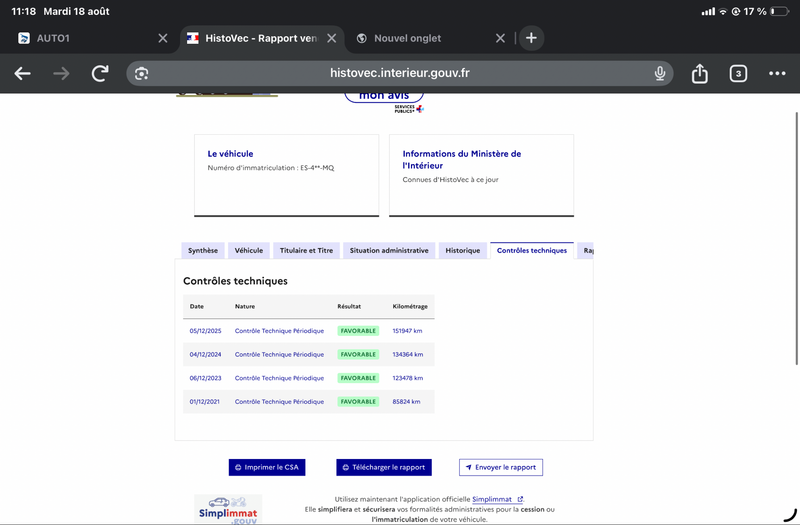Viewport: 800px width, 525px height.
Task: Tap the microphone voice search icon
Action: [660, 73]
